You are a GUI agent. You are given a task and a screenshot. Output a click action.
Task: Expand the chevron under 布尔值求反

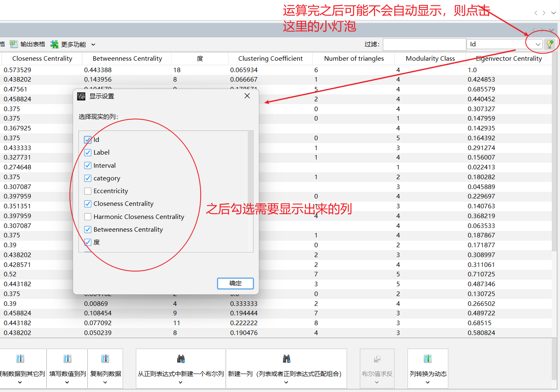point(377,382)
